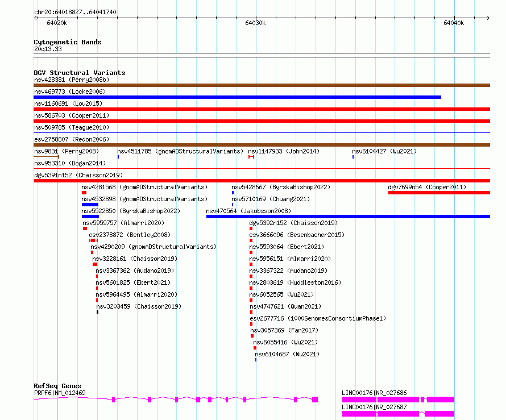Click the DGV Structural Variants track title
This screenshot has width=506, height=420.
(80, 73)
